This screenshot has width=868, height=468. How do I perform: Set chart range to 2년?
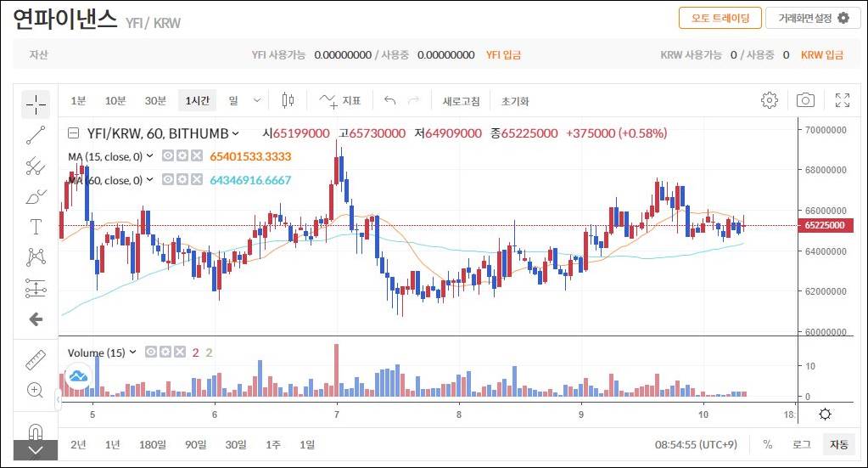point(78,444)
